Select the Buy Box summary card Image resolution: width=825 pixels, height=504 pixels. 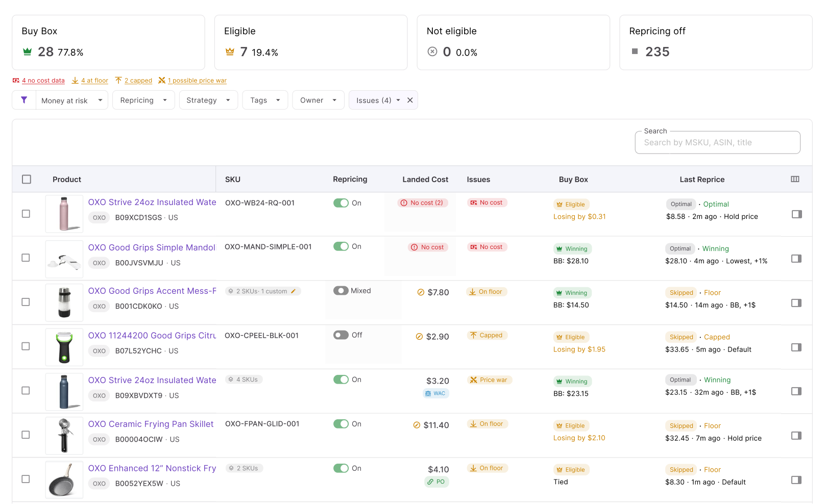pos(108,42)
